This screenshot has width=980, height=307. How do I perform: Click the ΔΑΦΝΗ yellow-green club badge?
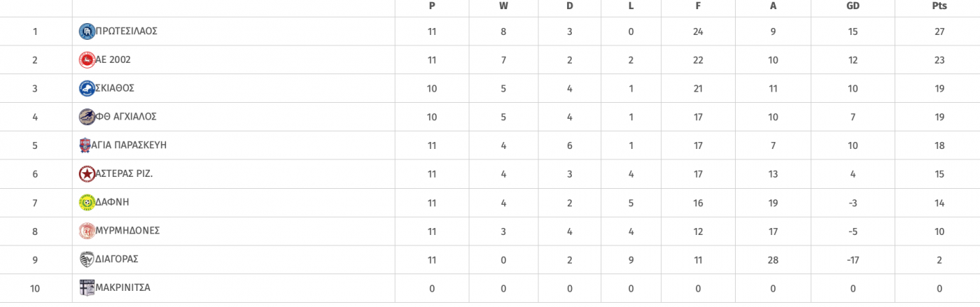[x=87, y=202]
